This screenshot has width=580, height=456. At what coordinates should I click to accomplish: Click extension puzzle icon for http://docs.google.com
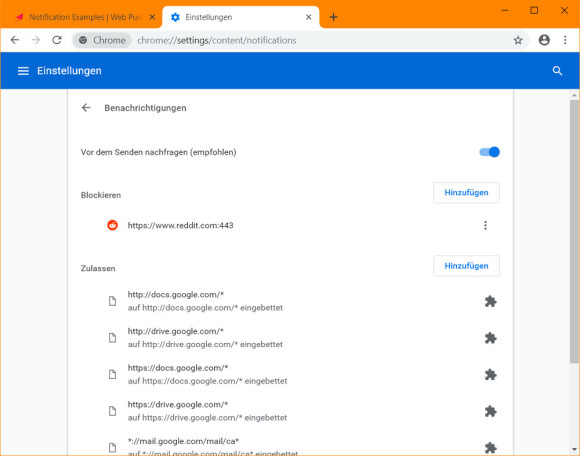point(490,301)
